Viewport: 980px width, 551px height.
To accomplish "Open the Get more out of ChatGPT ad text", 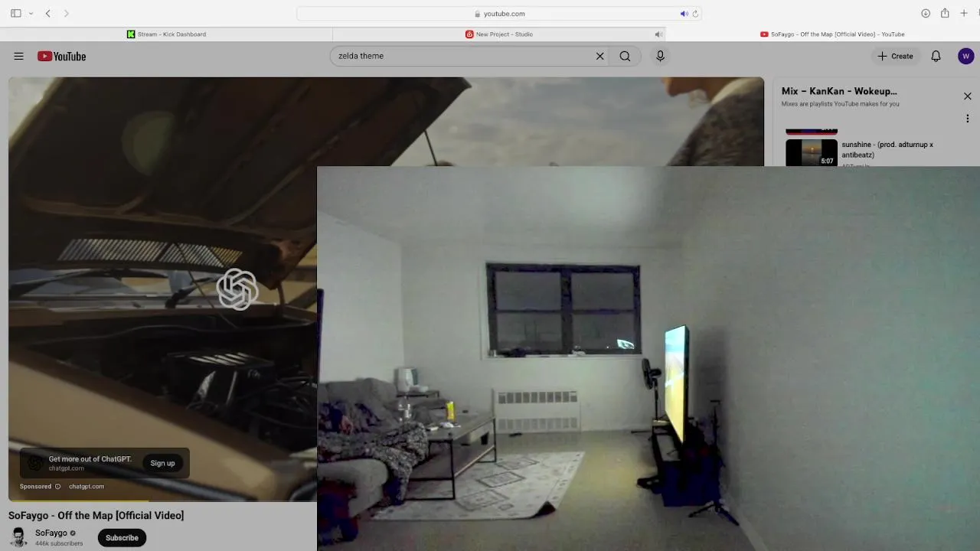I will (90, 459).
